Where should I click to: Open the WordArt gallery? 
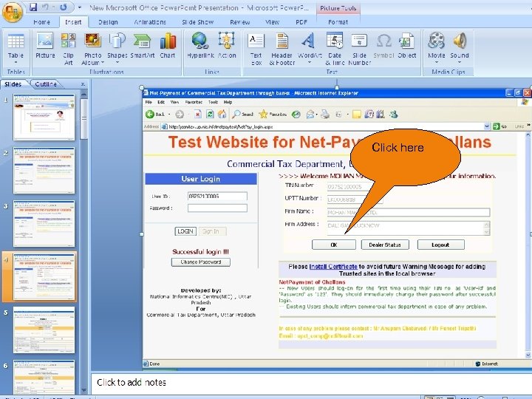309,50
